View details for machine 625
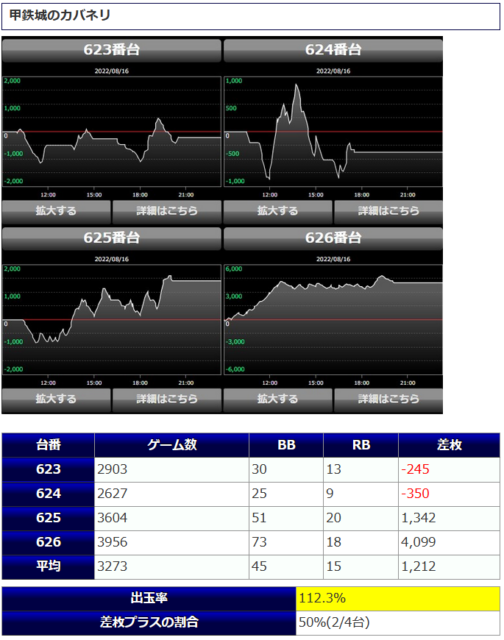Viewport: 504px width, 640px height. pos(167,399)
